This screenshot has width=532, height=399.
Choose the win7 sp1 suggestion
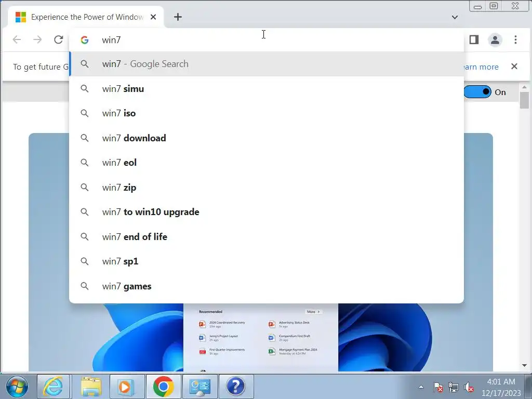[267, 261]
